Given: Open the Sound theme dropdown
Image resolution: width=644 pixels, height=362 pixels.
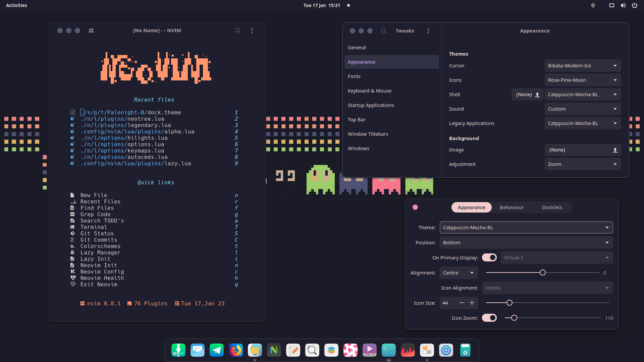Looking at the screenshot, I should pyautogui.click(x=583, y=109).
